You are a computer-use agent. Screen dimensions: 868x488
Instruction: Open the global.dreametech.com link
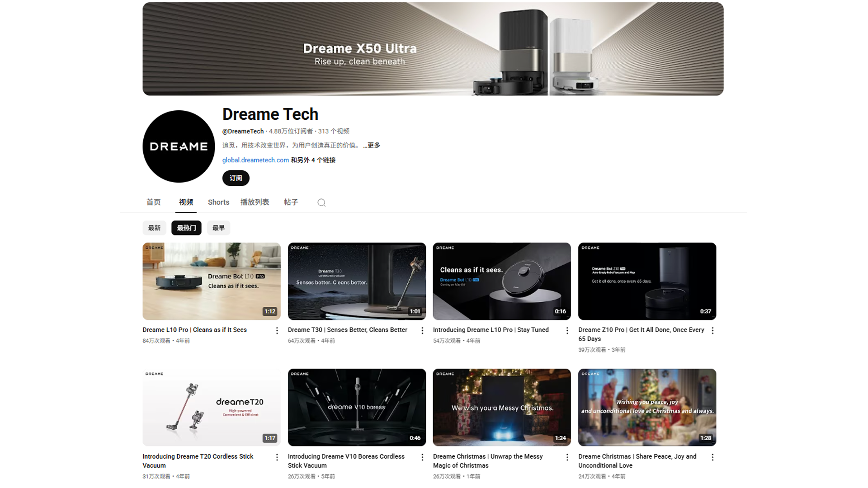click(x=255, y=160)
